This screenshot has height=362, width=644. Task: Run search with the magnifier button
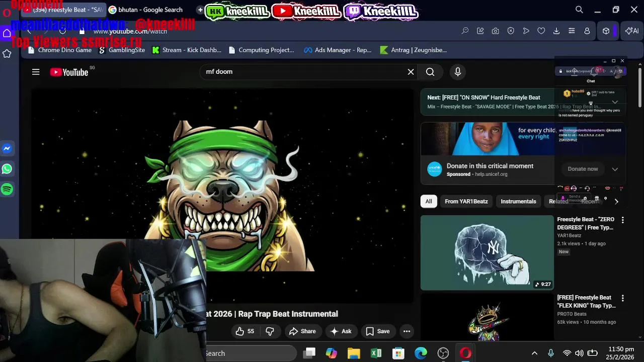click(x=430, y=72)
